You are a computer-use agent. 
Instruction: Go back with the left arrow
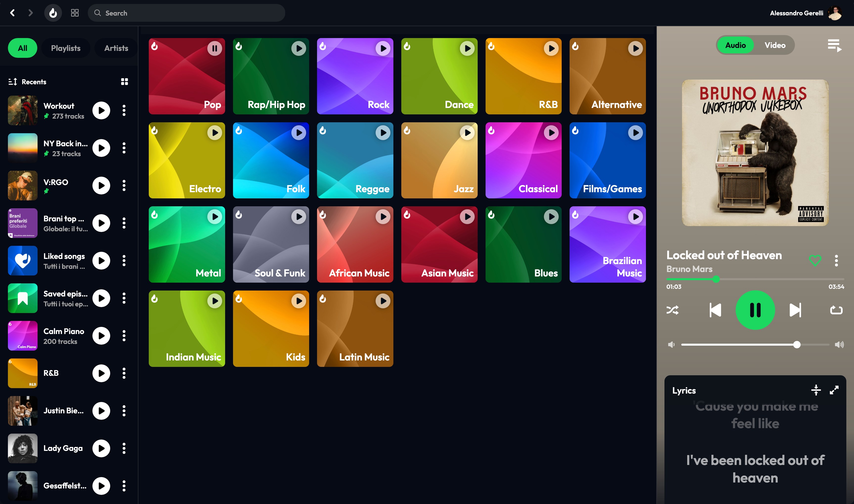(x=13, y=13)
